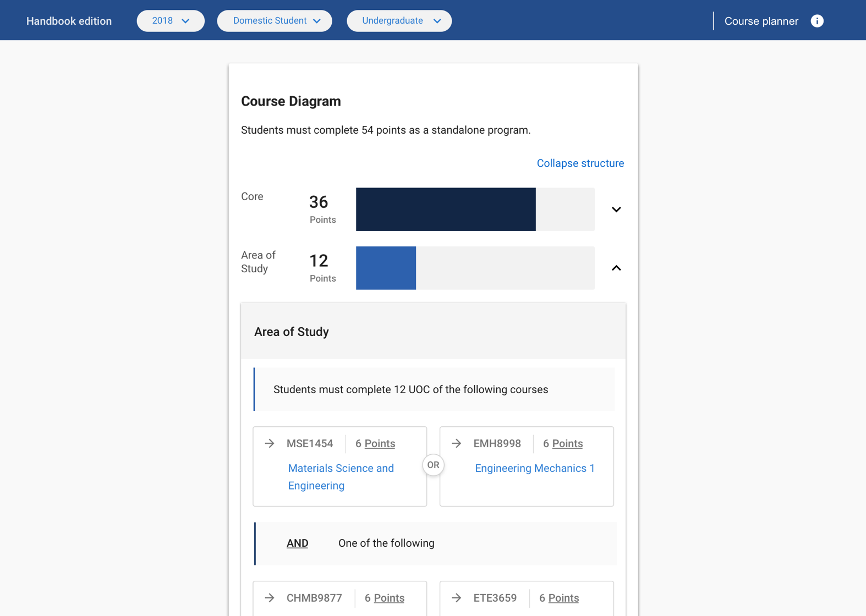Click the Collapse structure link
Image resolution: width=866 pixels, height=616 pixels.
point(580,163)
